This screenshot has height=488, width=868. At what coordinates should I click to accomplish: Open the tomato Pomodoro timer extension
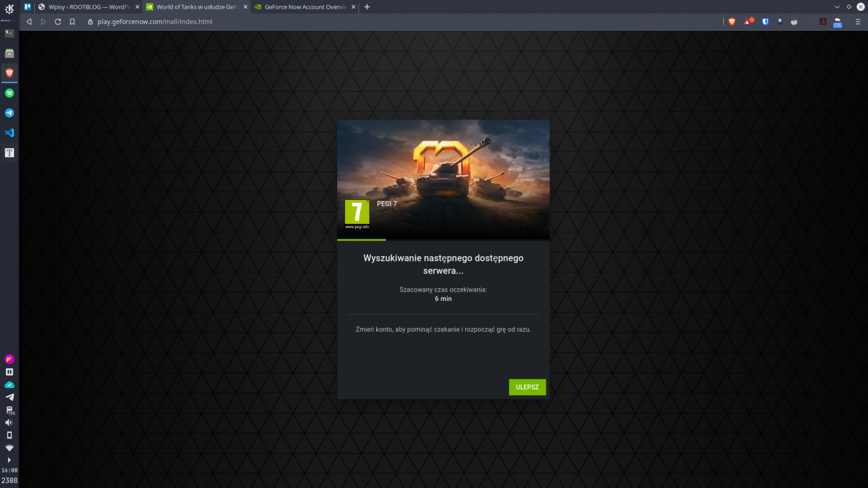pos(794,21)
